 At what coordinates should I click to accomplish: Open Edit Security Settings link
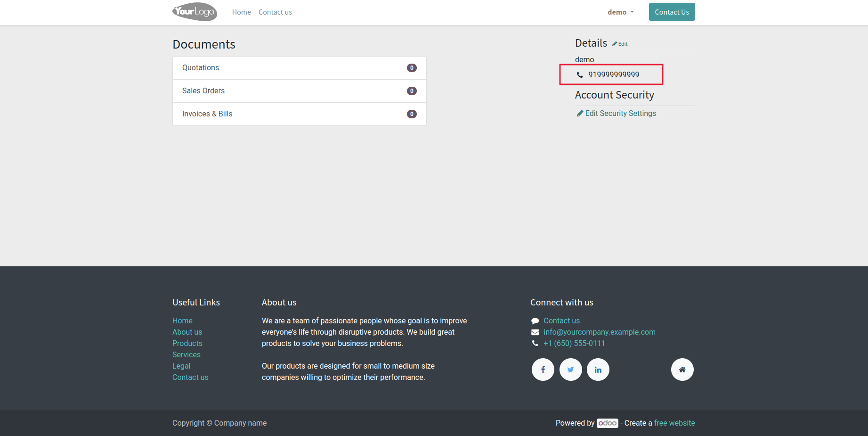(620, 114)
